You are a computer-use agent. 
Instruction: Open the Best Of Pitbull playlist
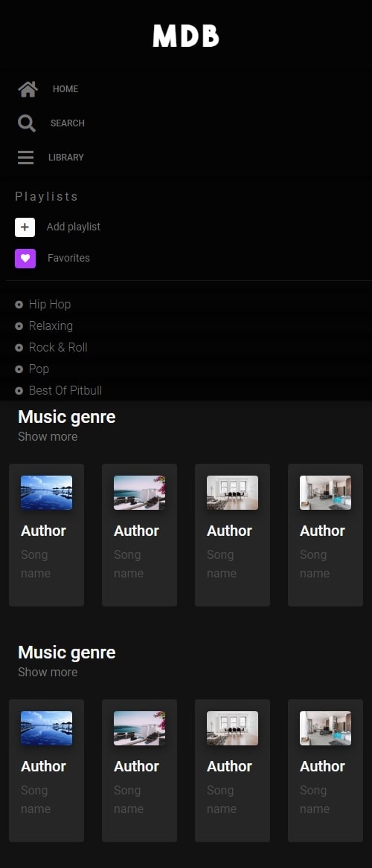click(65, 391)
